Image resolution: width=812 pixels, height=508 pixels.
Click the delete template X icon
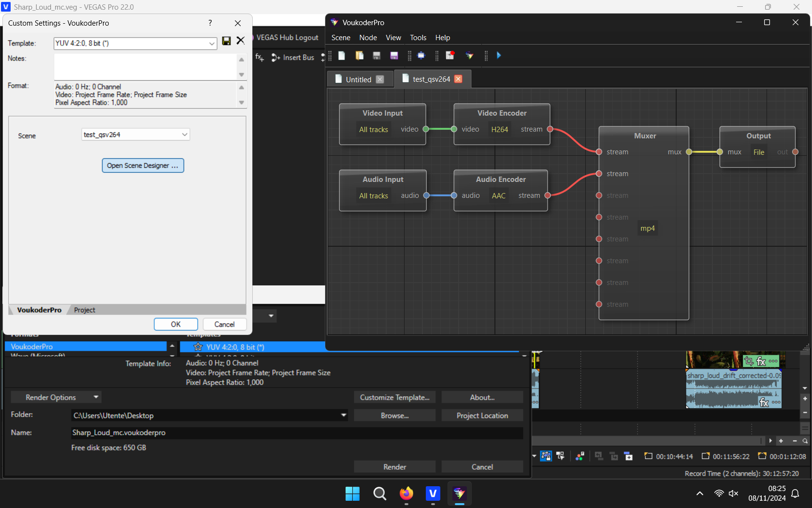click(240, 41)
